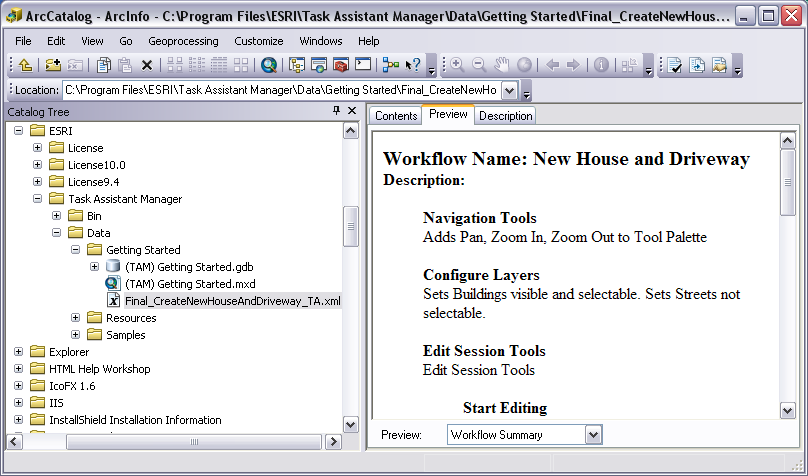Click the Full Extent globe icon
The image size is (808, 476).
coord(524,65)
